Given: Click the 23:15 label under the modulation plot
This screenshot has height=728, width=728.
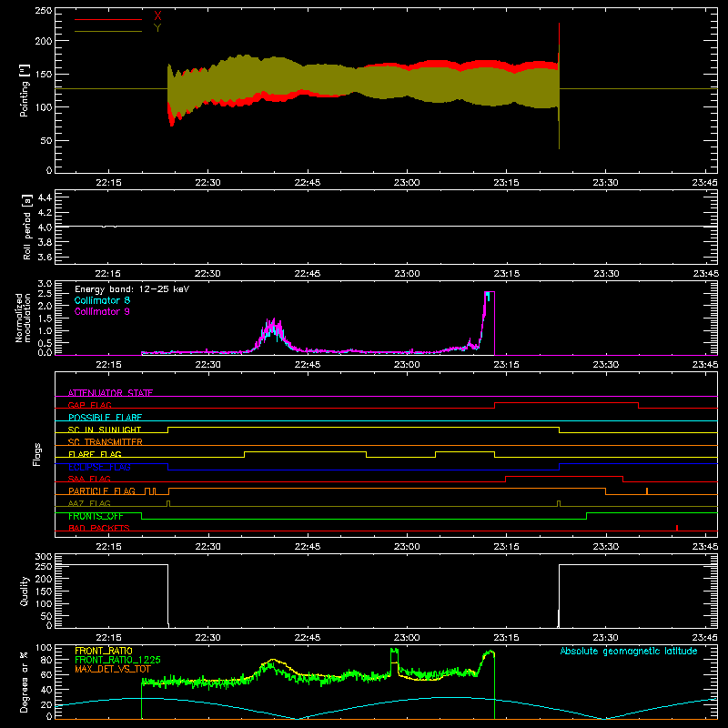Looking at the screenshot, I should (506, 365).
